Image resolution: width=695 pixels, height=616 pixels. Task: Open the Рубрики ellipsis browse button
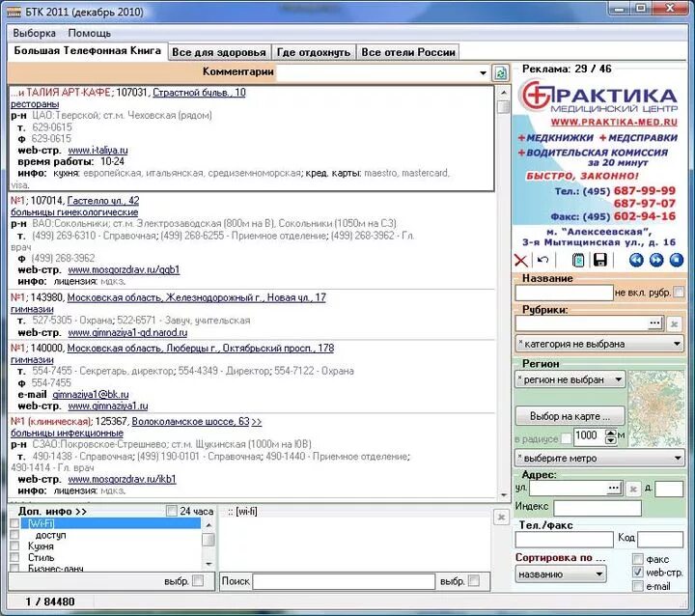[654, 323]
